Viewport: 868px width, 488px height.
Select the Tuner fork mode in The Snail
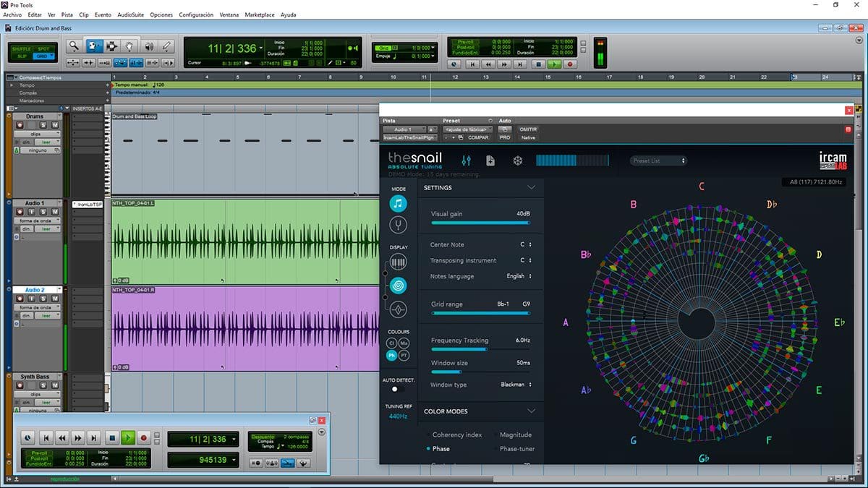tap(398, 226)
